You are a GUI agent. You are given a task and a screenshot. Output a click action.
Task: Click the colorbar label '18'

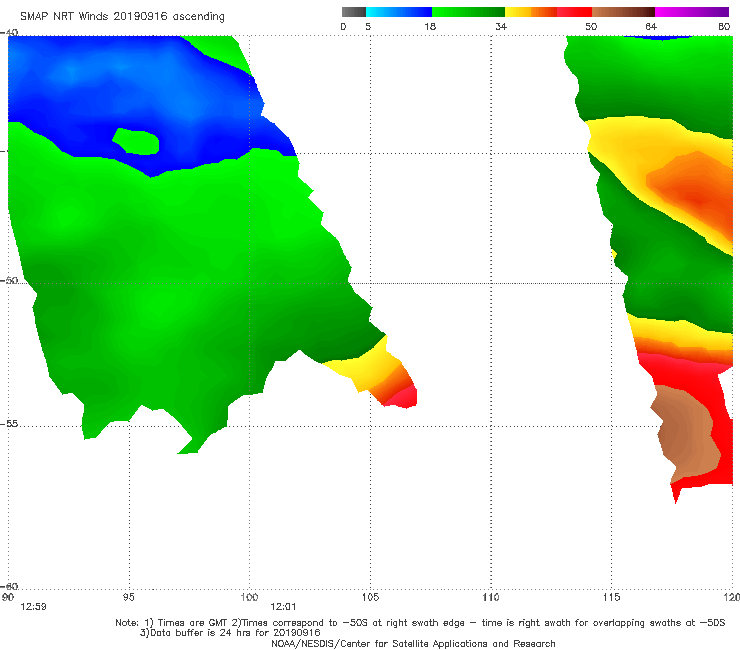(430, 26)
